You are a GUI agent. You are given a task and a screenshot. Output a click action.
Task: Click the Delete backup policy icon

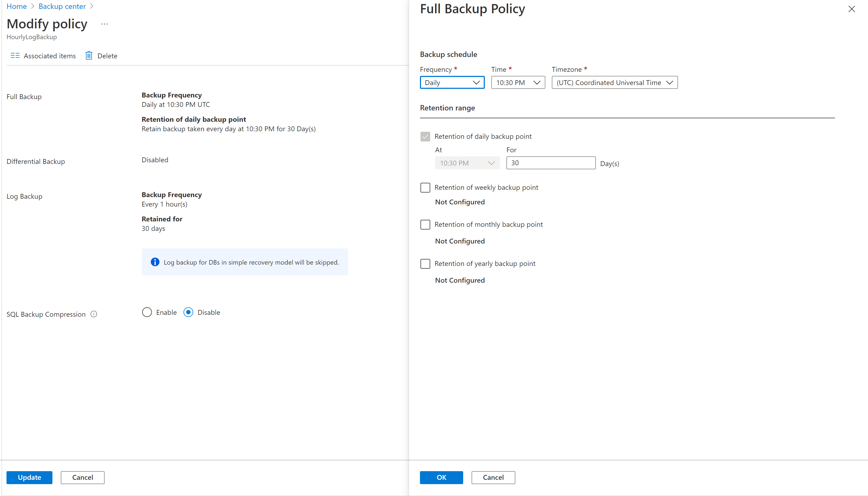click(x=89, y=55)
